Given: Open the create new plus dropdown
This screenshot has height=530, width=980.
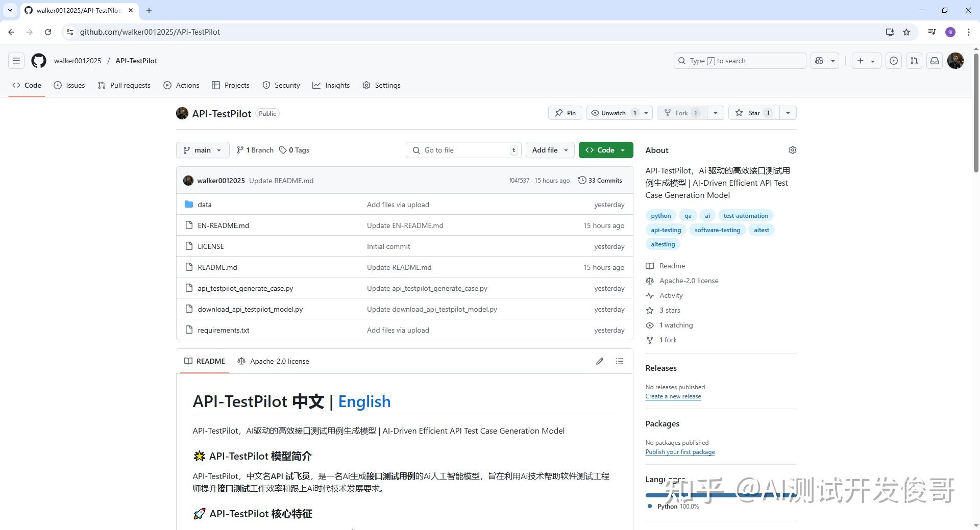Looking at the screenshot, I should click(866, 61).
